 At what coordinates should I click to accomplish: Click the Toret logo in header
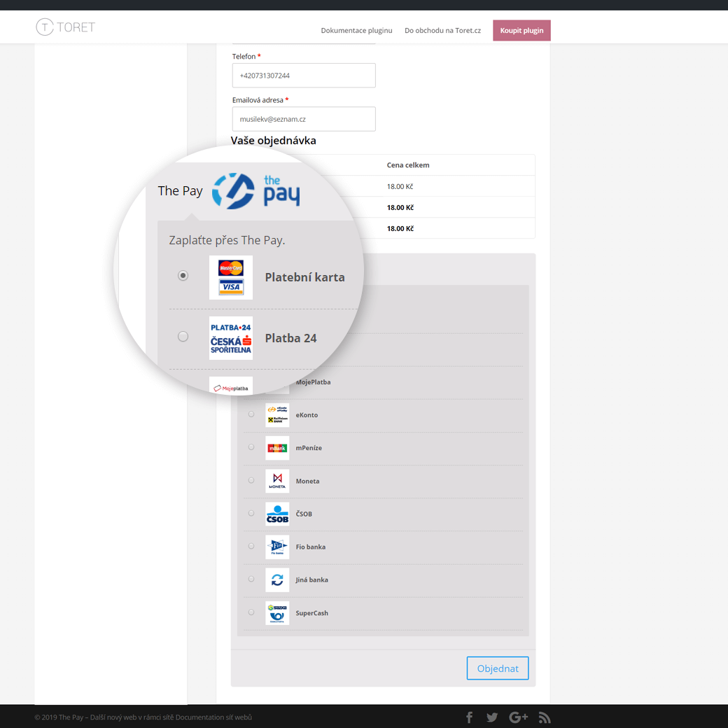tap(65, 27)
